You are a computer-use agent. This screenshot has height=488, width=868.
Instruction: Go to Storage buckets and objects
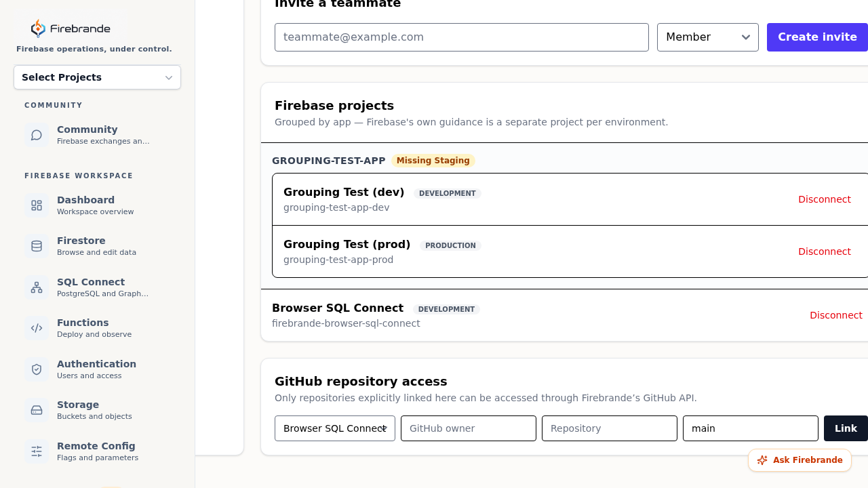[x=97, y=410]
